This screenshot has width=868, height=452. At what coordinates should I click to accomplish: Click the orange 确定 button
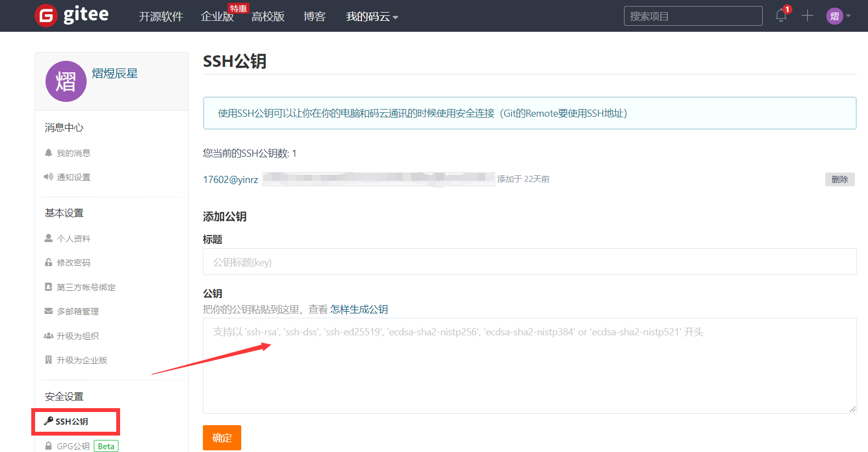pyautogui.click(x=222, y=438)
